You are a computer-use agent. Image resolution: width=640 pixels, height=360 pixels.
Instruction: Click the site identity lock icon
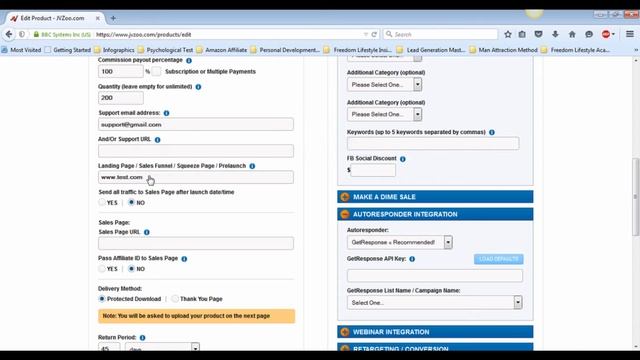(36, 34)
